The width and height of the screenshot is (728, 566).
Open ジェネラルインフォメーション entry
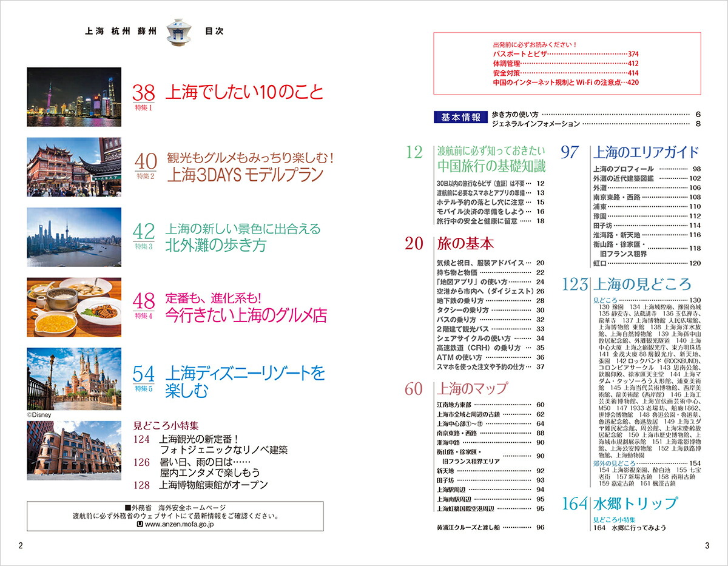tap(596, 124)
